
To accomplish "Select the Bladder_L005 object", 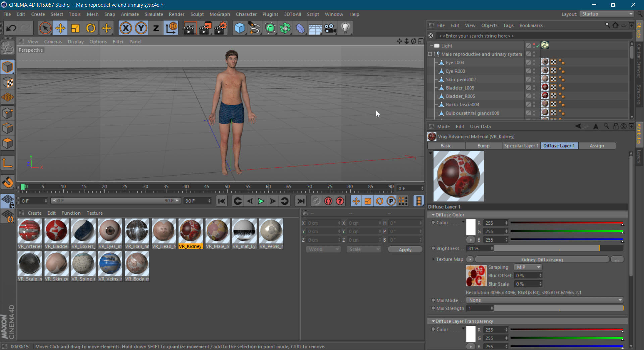I will pos(460,88).
